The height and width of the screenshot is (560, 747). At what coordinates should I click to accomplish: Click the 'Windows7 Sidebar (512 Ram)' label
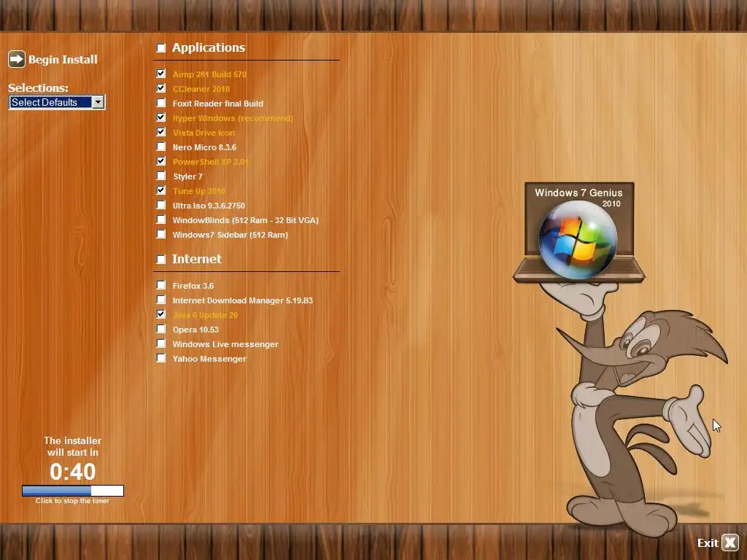point(230,235)
